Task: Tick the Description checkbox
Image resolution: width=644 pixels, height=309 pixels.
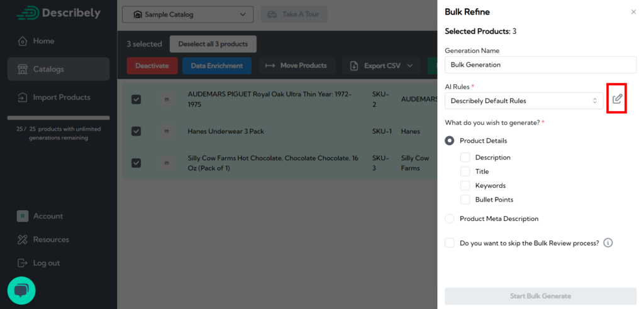Action: (465, 158)
